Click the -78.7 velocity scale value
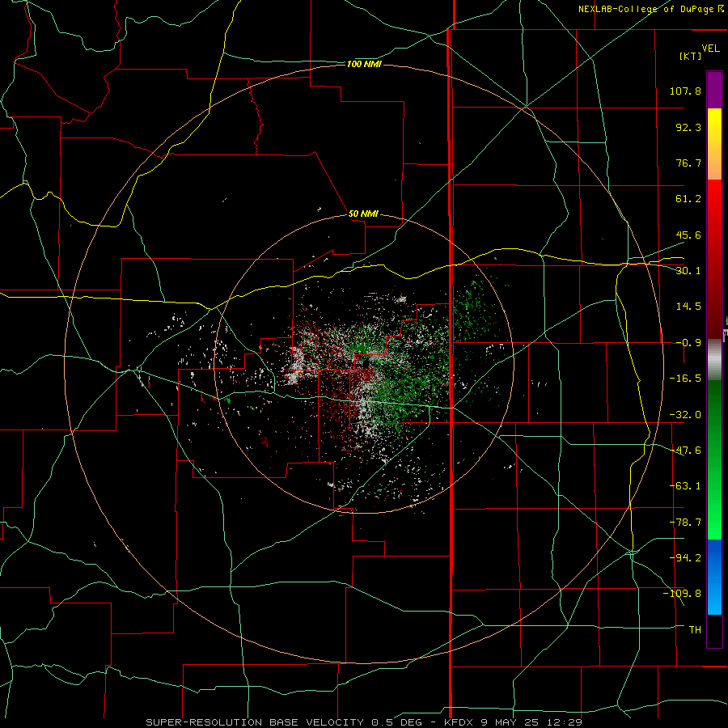Viewport: 728px width, 728px height. click(x=685, y=523)
